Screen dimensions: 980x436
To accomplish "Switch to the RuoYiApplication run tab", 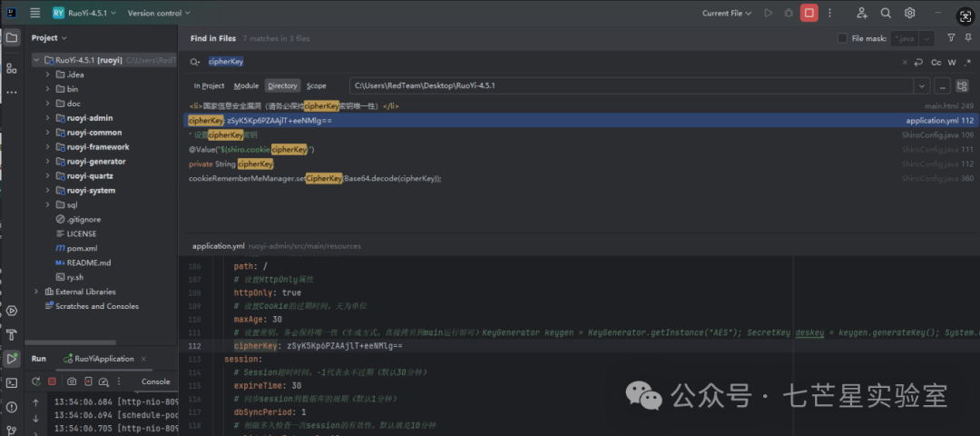I will tap(103, 359).
